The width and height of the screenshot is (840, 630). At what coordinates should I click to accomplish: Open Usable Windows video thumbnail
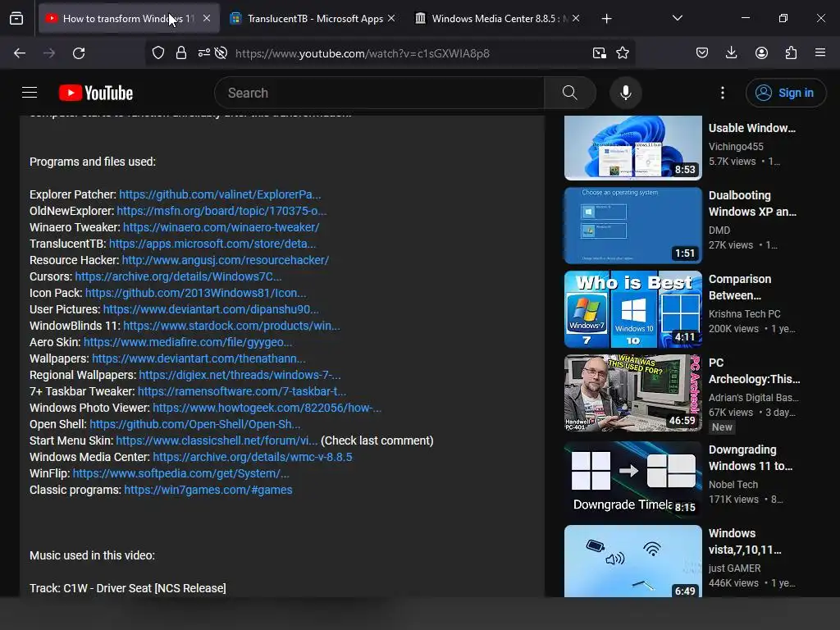click(632, 148)
